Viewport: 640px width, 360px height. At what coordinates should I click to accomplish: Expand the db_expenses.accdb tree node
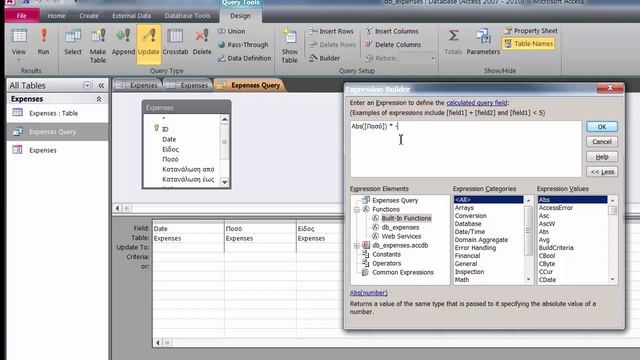click(357, 245)
